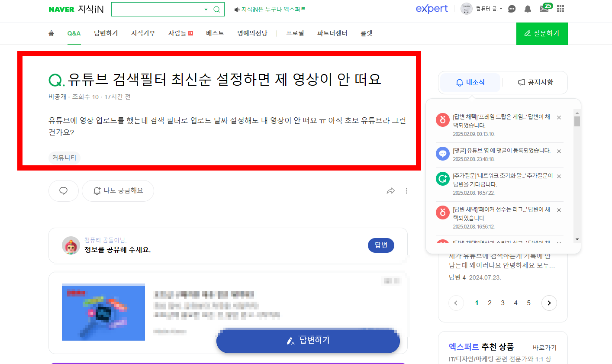Open the 룰렛 tab

[x=367, y=33]
